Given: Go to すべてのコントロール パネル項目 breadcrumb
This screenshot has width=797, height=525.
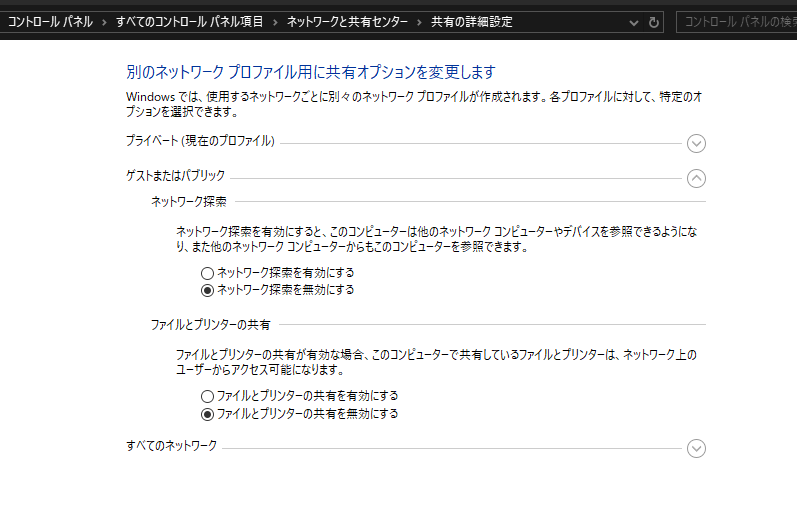Looking at the screenshot, I should 190,22.
